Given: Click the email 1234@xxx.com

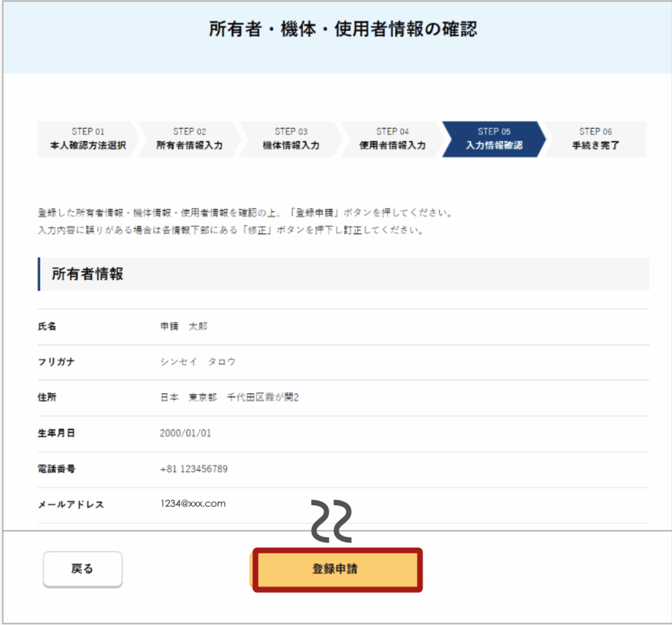Looking at the screenshot, I should click(193, 504).
